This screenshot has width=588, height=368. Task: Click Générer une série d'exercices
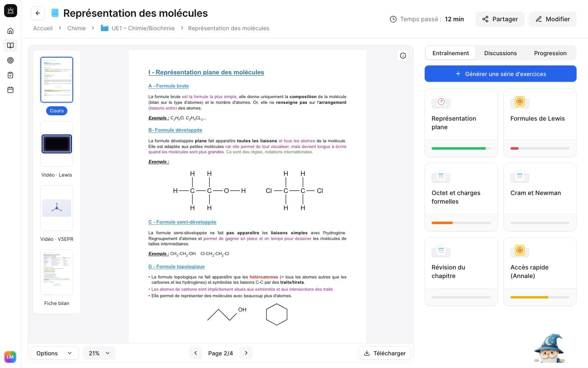pos(501,74)
